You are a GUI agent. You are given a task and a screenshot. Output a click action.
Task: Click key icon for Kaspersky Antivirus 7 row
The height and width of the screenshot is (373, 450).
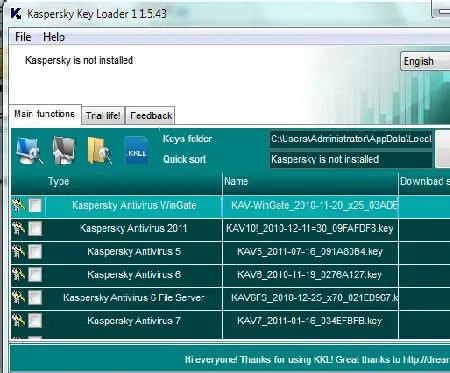point(19,320)
